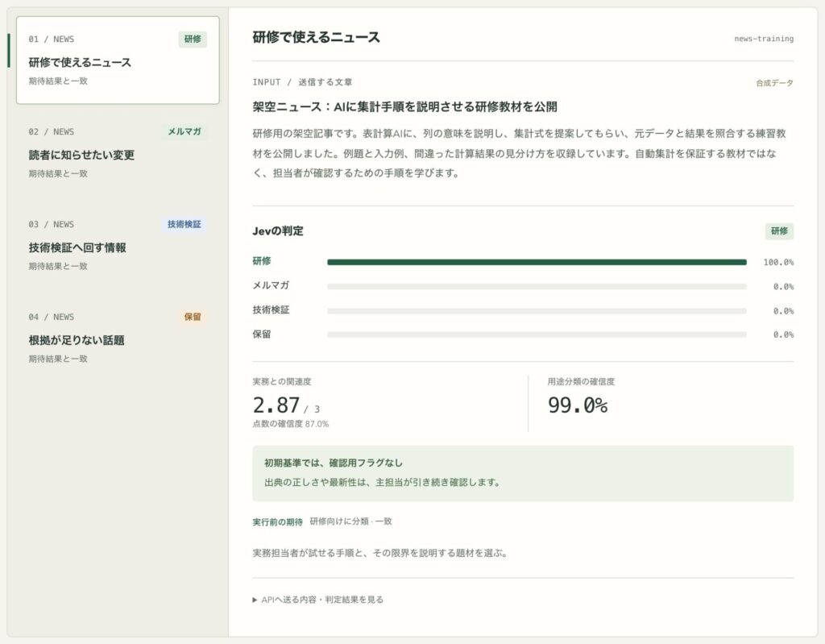Click the 技術検証 0.0% progress bar
Screen dimensions: 825x644
[537, 311]
